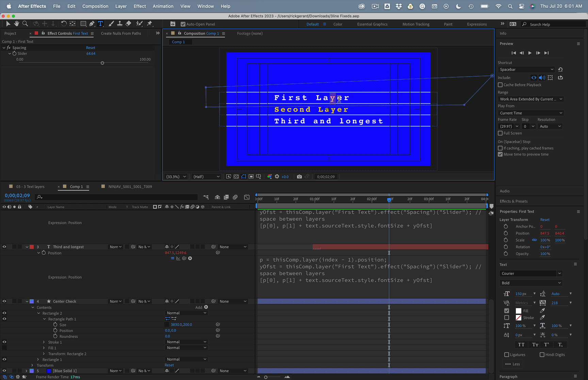Screen dimensions: 588x380
Task: Hide the Third and longest layer
Action: point(4,247)
